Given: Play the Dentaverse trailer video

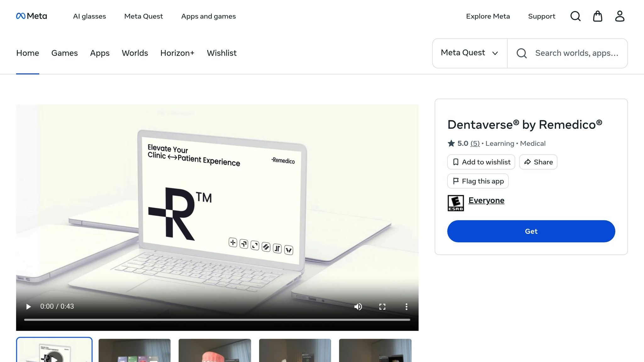Looking at the screenshot, I should (28, 306).
